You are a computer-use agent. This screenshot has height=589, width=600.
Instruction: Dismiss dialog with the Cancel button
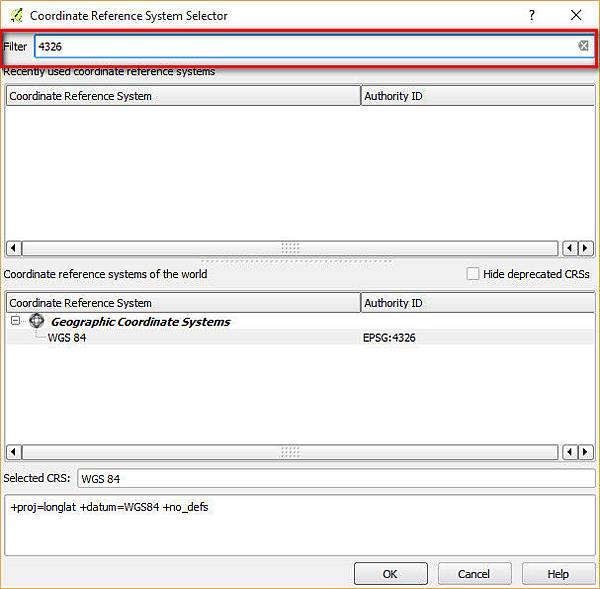coord(474,574)
